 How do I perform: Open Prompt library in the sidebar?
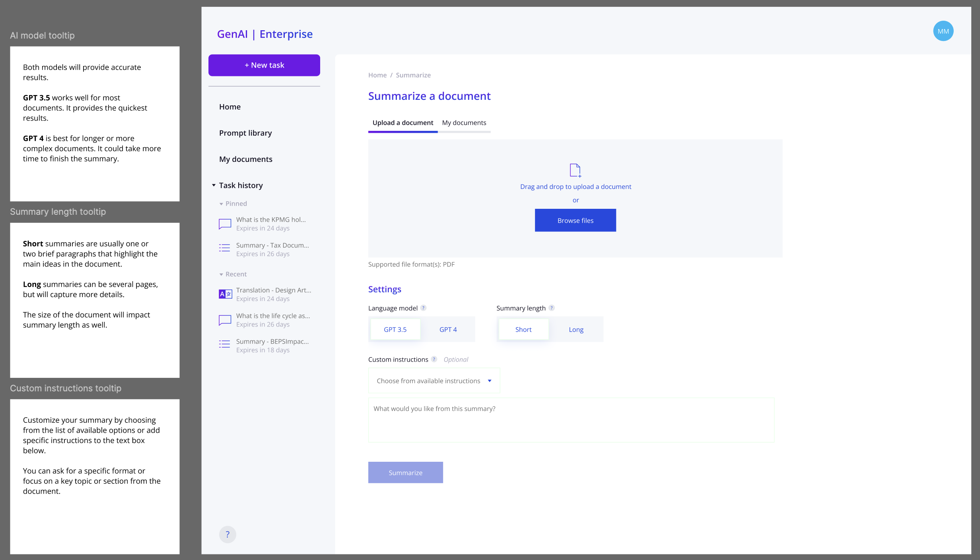(245, 133)
